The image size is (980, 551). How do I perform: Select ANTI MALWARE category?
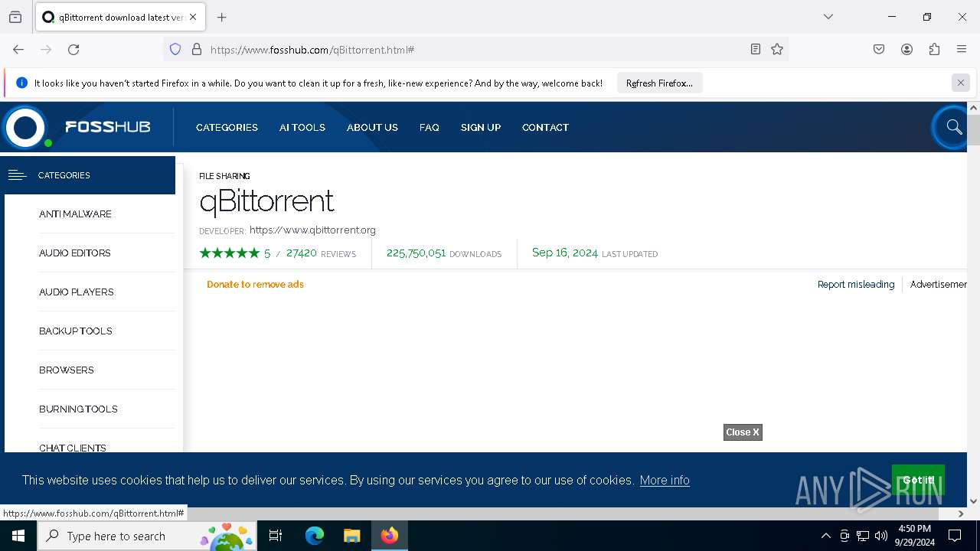tap(75, 214)
